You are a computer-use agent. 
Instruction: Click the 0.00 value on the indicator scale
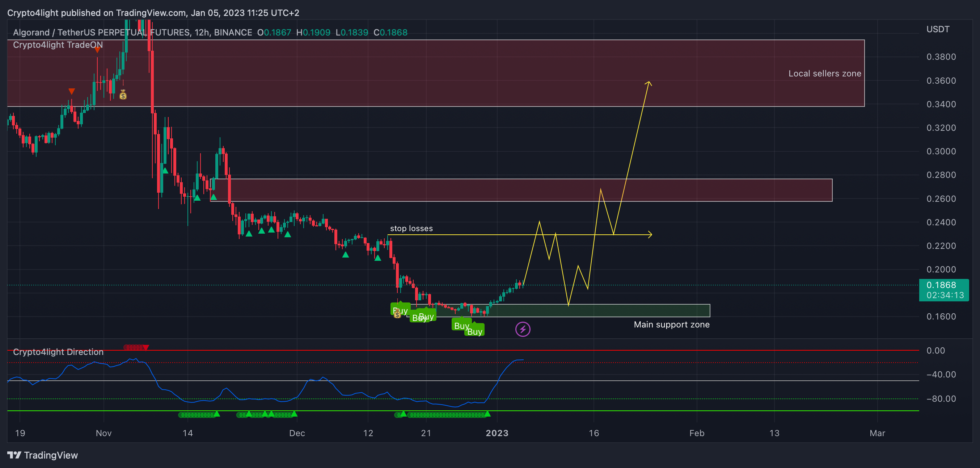click(935, 350)
